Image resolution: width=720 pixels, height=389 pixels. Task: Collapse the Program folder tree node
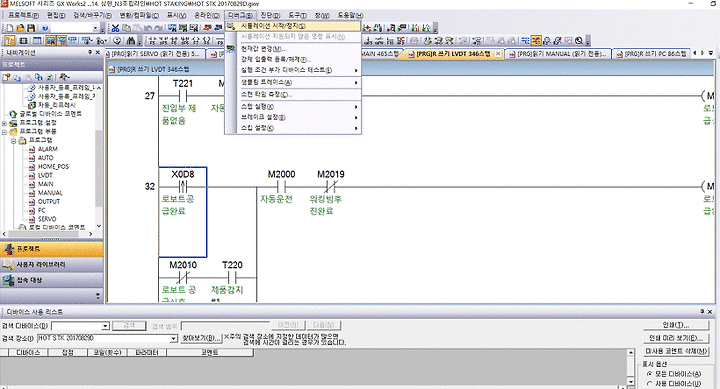[x=13, y=141]
